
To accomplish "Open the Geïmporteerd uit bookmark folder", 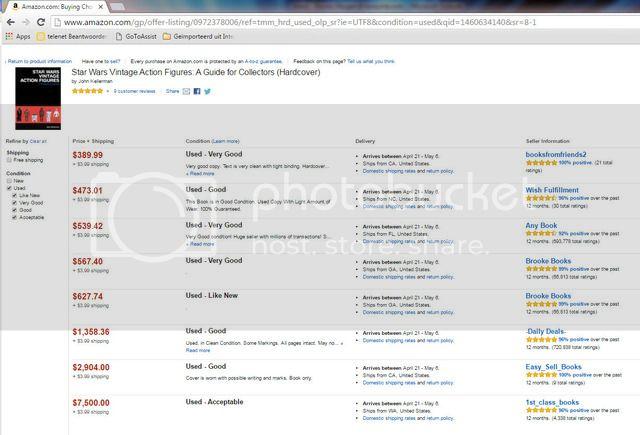I will coord(198,36).
